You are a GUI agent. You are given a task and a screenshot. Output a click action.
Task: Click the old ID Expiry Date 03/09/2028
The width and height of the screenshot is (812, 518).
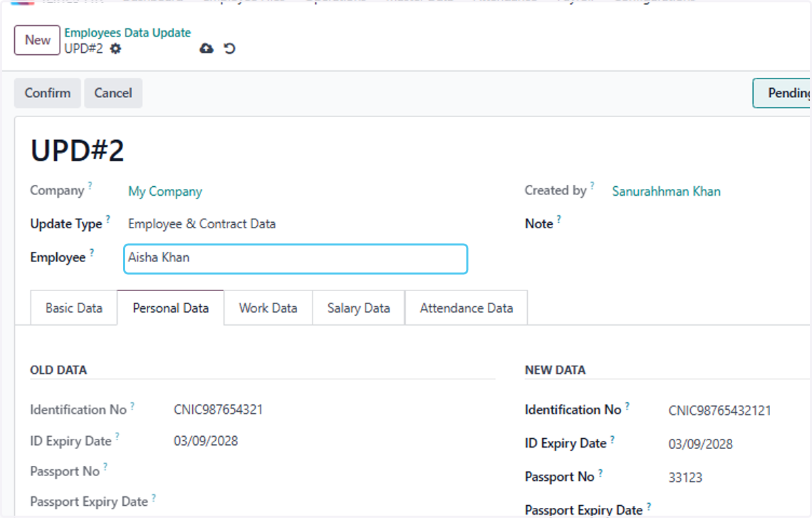[206, 441]
